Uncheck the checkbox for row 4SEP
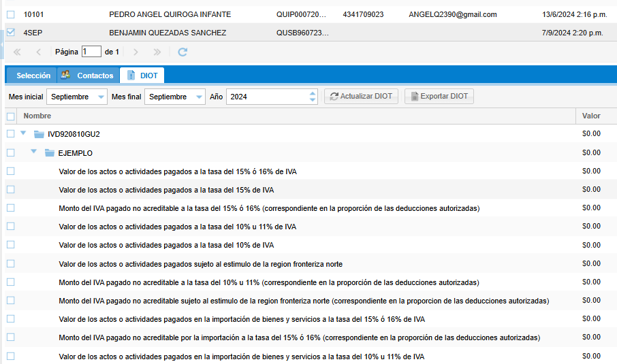617x364 pixels. coord(10,32)
